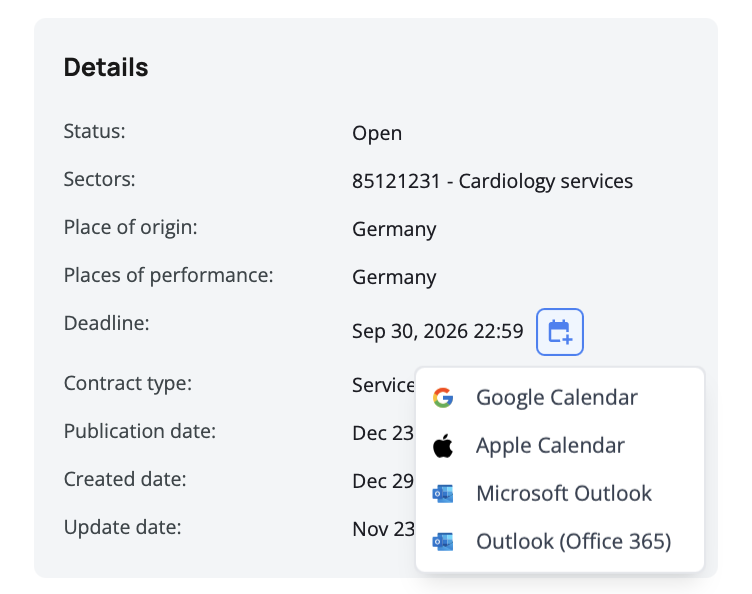This screenshot has width=752, height=594.
Task: Click the Germany value for Place of origin
Action: pyautogui.click(x=394, y=230)
